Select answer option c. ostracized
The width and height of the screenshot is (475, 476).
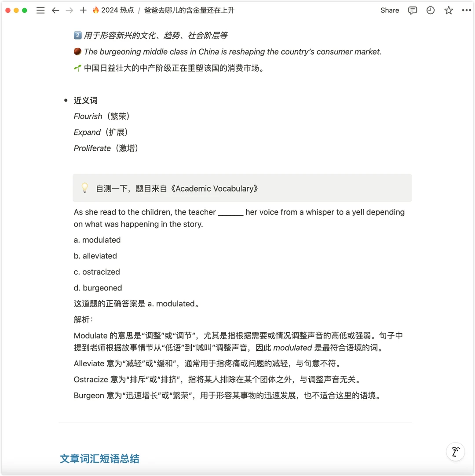pyautogui.click(x=97, y=272)
